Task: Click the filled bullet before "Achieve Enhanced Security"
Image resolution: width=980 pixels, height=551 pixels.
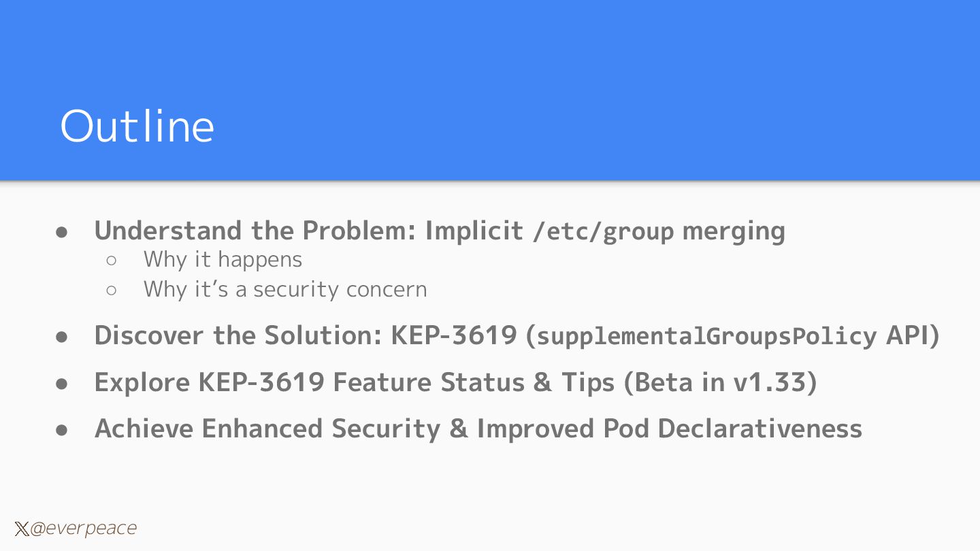Action: [x=62, y=429]
